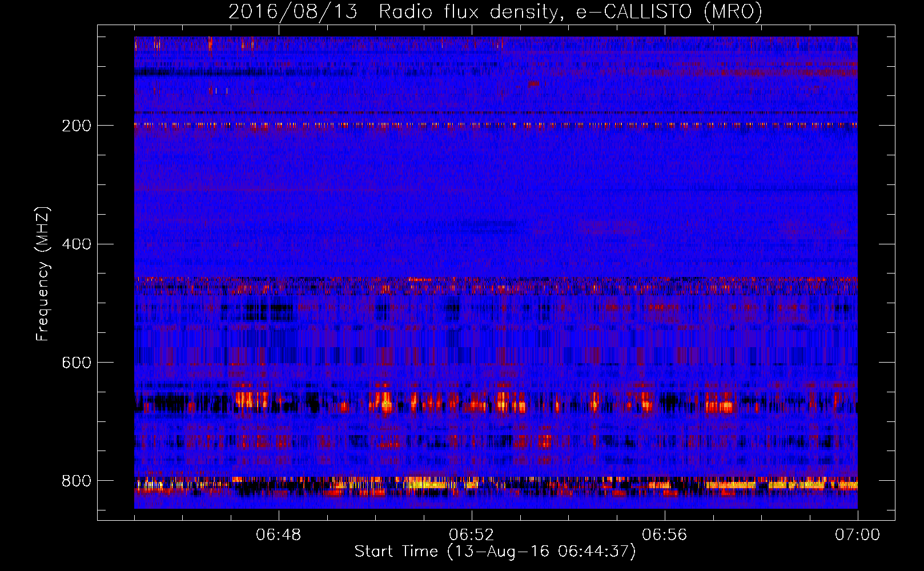924x571 pixels.
Task: Click the "Start Time (13-Aug-16 06:44:37)" axis label
Action: coord(495,552)
